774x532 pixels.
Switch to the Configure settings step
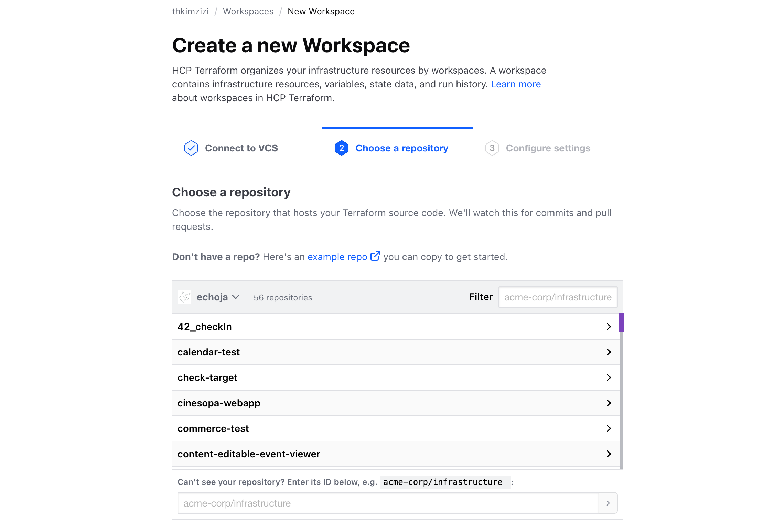(548, 148)
